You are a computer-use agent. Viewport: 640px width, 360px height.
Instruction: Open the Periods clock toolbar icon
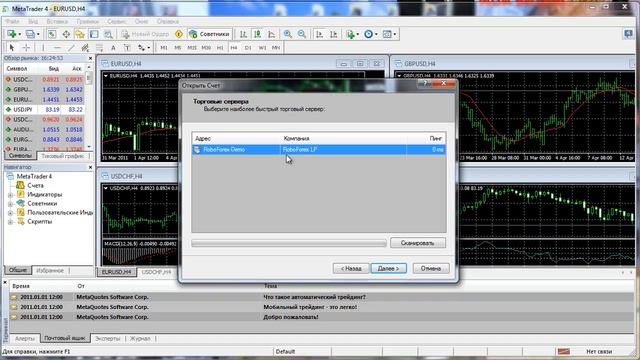(x=368, y=34)
